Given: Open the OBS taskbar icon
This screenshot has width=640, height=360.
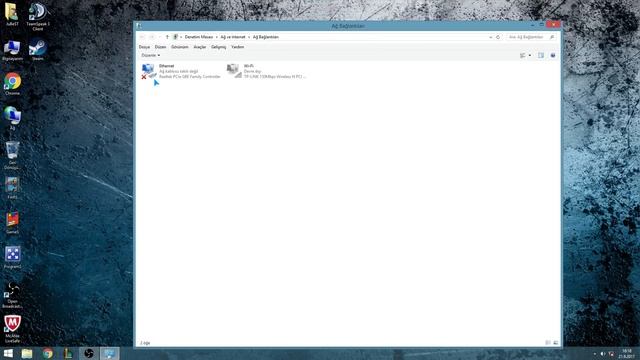Looking at the screenshot, I should [x=89, y=353].
